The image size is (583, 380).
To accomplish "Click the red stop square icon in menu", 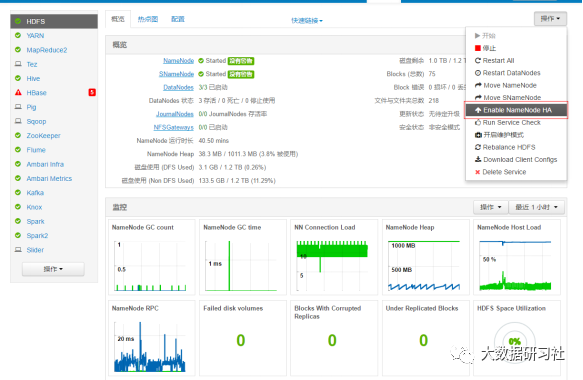I will point(478,48).
